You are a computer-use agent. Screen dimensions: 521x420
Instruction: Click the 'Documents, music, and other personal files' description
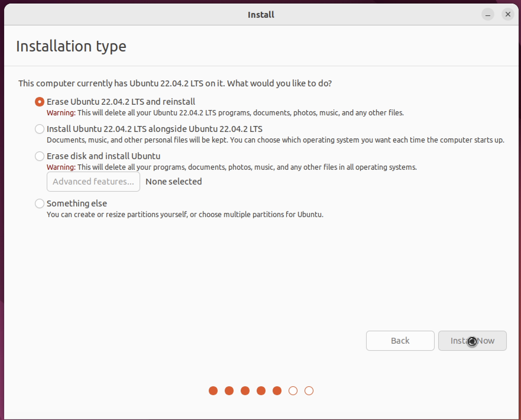[x=276, y=140]
